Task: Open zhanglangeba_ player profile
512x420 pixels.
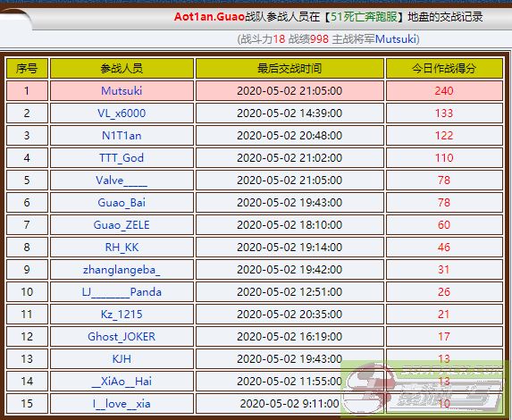Action: click(122, 270)
